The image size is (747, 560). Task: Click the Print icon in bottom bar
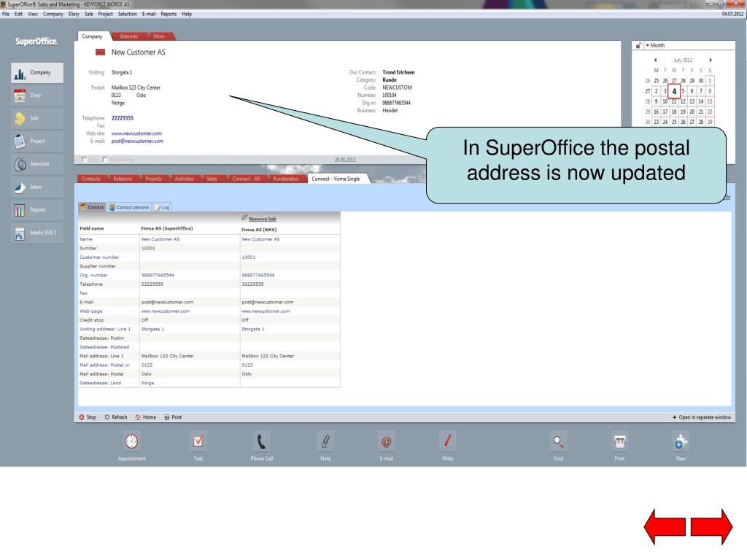point(619,442)
